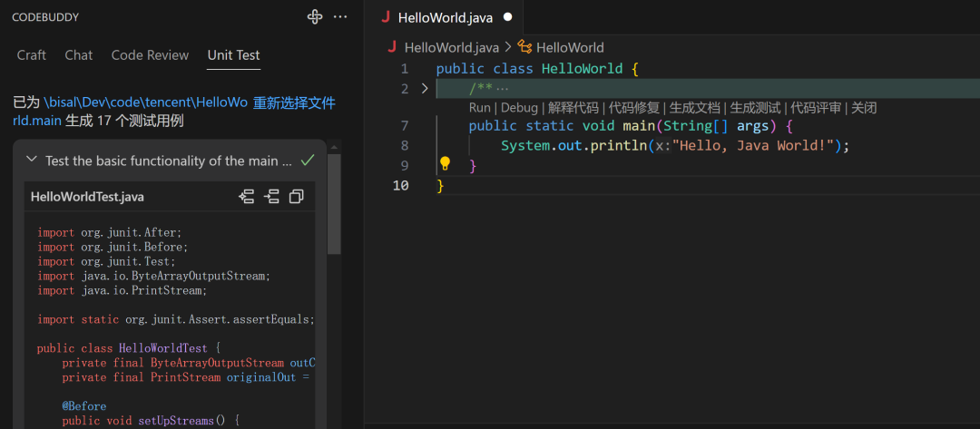Click the HelloWorldTest.java file name header
This screenshot has width=980, height=429.
click(x=87, y=197)
